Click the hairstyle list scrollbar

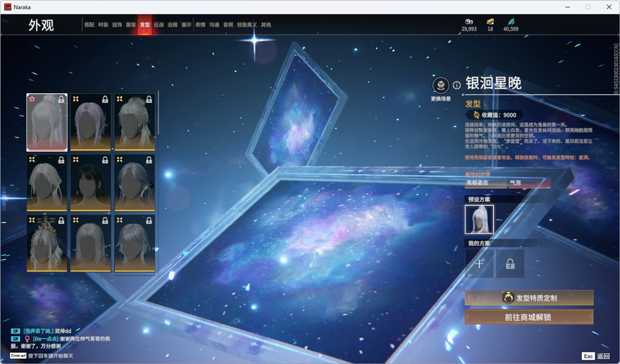[158, 112]
